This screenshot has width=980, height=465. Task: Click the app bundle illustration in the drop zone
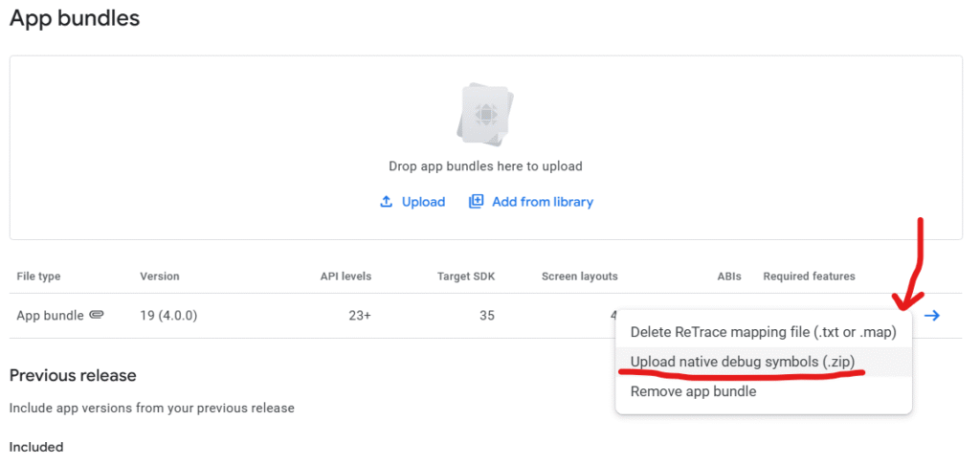485,115
